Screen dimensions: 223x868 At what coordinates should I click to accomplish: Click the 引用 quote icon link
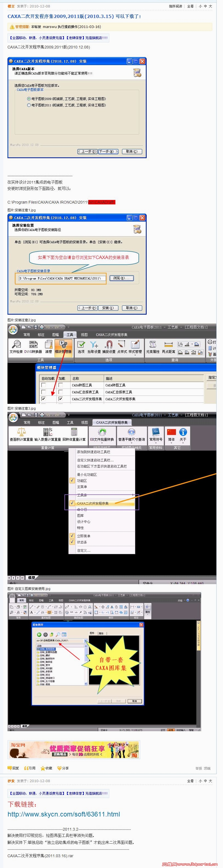(30, 768)
